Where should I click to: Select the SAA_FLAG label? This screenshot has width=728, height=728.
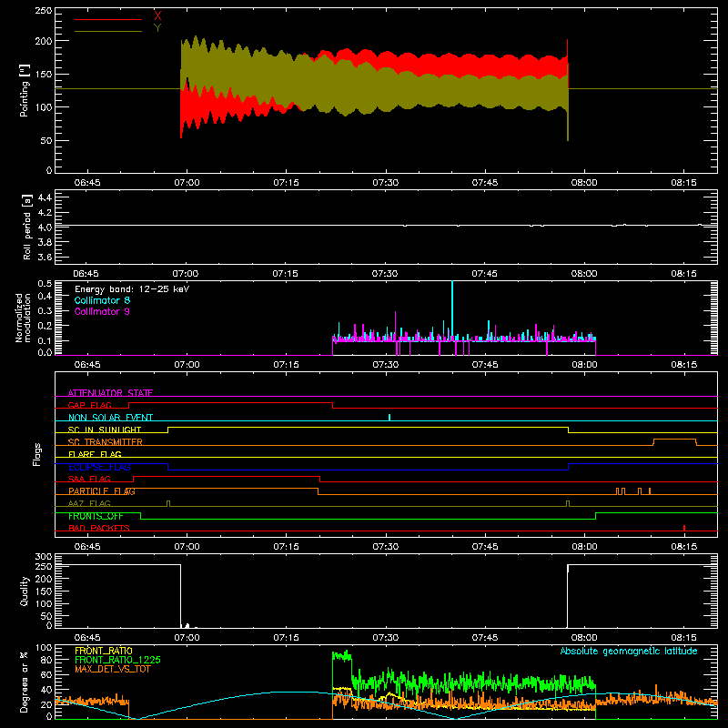click(89, 479)
